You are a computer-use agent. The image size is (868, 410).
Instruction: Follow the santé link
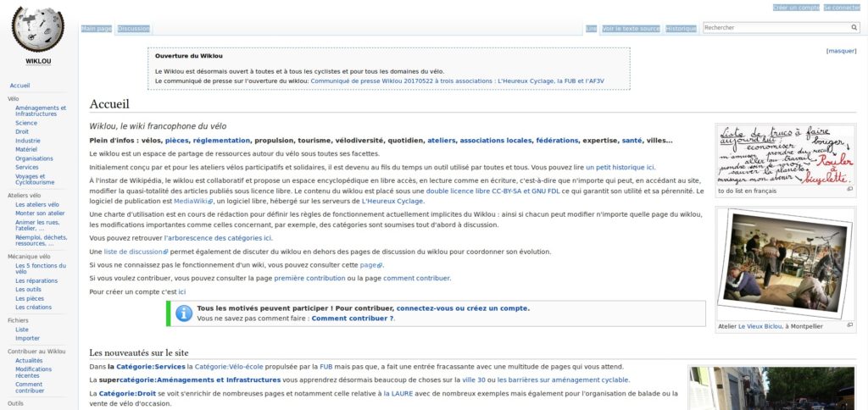[632, 141]
